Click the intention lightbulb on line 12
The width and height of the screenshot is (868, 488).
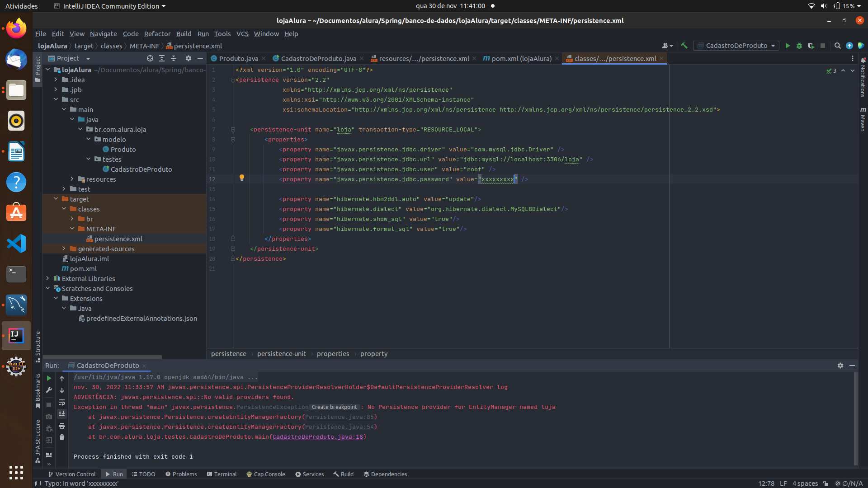242,178
